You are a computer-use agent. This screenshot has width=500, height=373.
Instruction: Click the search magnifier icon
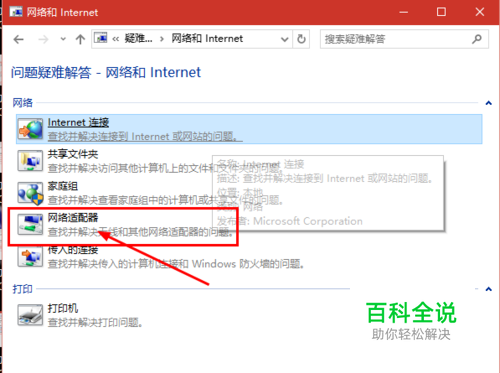[477, 39]
